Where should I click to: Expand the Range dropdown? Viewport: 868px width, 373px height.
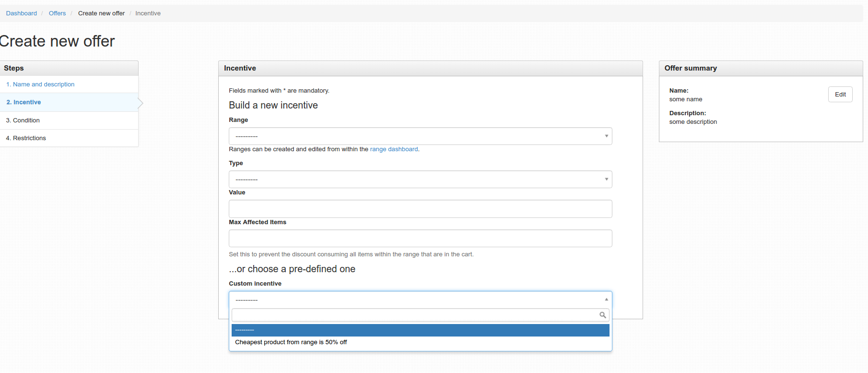pos(420,136)
